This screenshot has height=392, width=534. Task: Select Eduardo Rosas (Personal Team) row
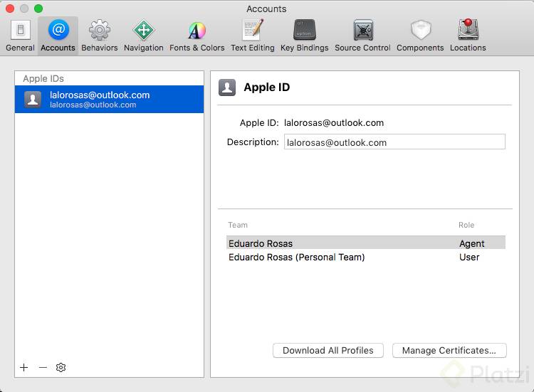366,257
